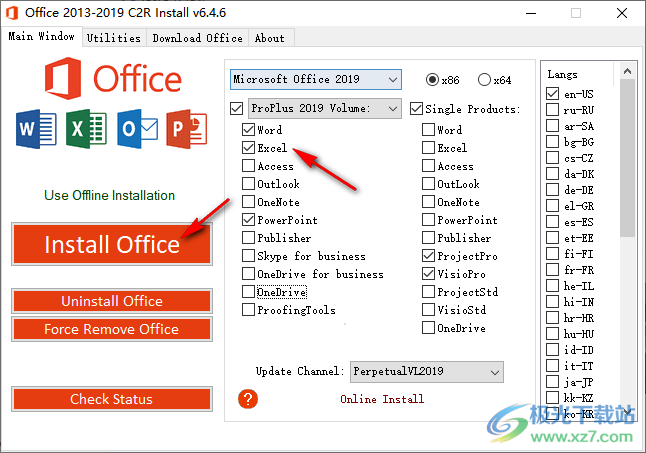The width and height of the screenshot is (646, 453).
Task: Click the Uninstall Office button
Action: pyautogui.click(x=112, y=301)
